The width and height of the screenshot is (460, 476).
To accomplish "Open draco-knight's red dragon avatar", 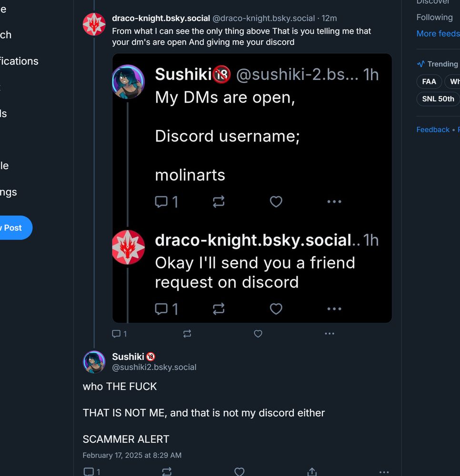I will pos(94,24).
